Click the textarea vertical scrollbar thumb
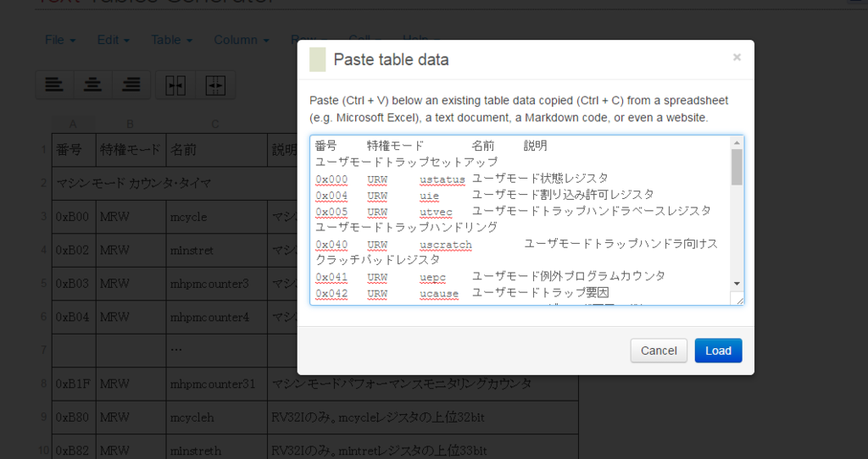Image resolution: width=868 pixels, height=459 pixels. click(737, 167)
